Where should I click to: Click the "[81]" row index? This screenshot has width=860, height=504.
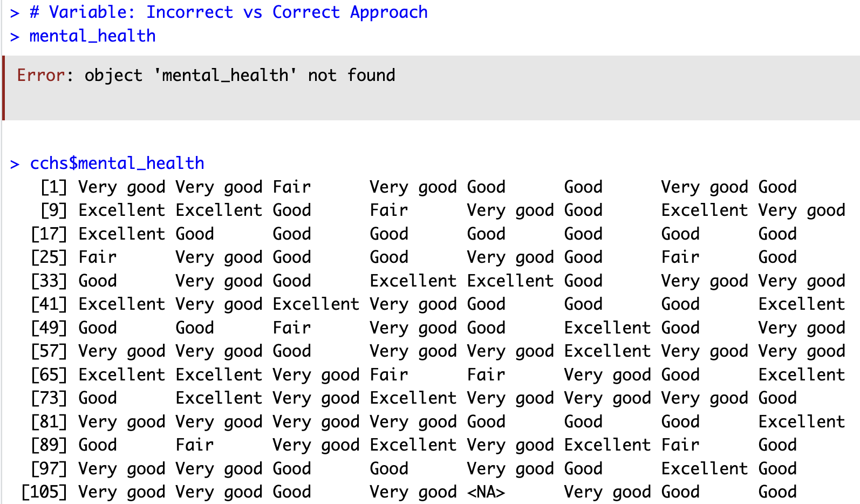[x=49, y=422]
